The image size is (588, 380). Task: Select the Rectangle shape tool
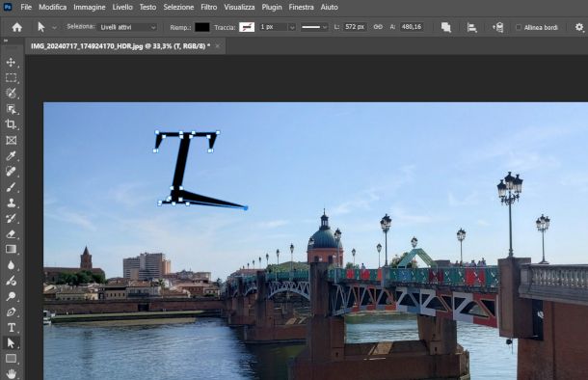tap(11, 359)
